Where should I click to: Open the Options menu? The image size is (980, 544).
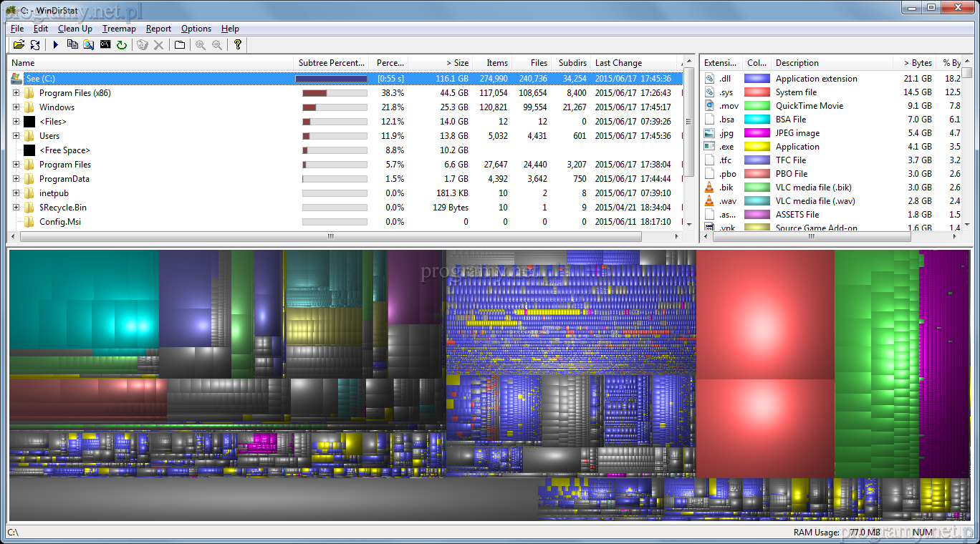tap(196, 29)
